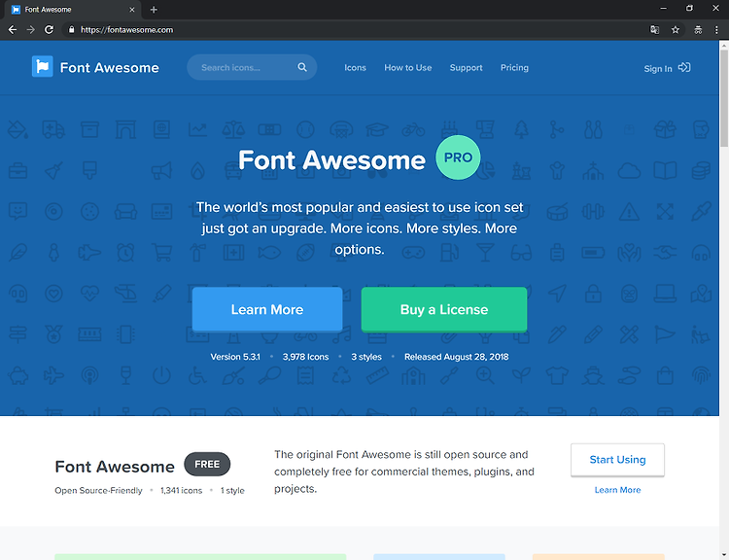
Task: Click the background graduation cap icon
Action: (377, 129)
